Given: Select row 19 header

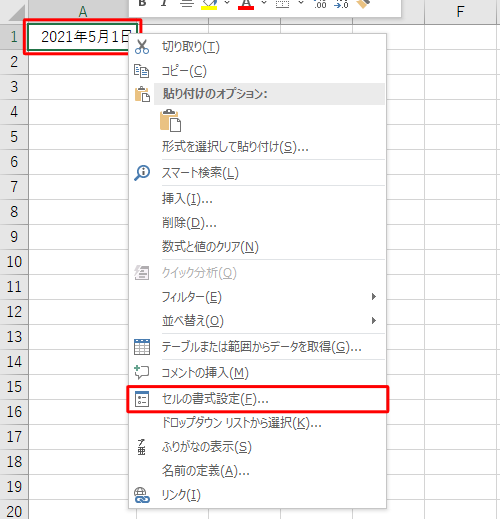Looking at the screenshot, I should pyautogui.click(x=14, y=487).
